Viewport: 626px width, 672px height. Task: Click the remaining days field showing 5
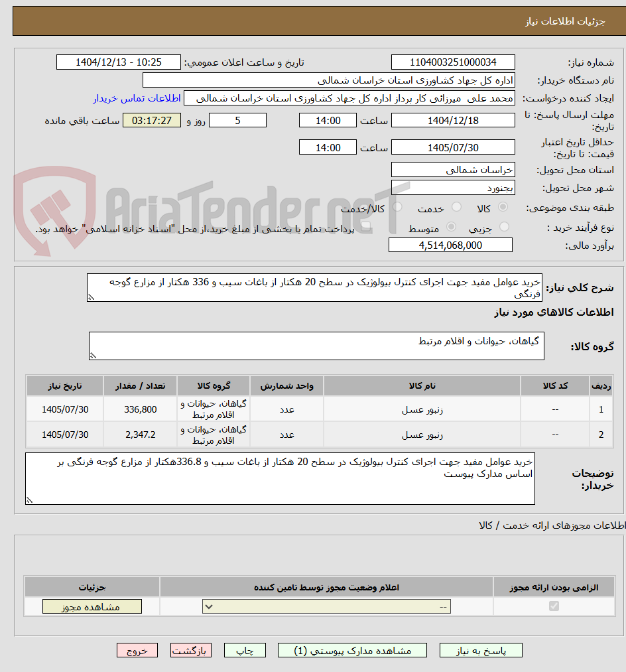pos(238,121)
